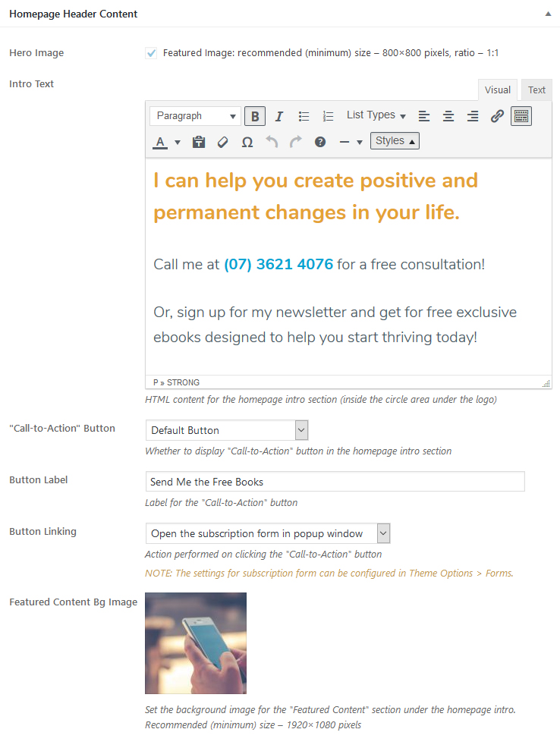This screenshot has width=560, height=748.
Task: Open the text color picker arrow
Action: coord(178,142)
